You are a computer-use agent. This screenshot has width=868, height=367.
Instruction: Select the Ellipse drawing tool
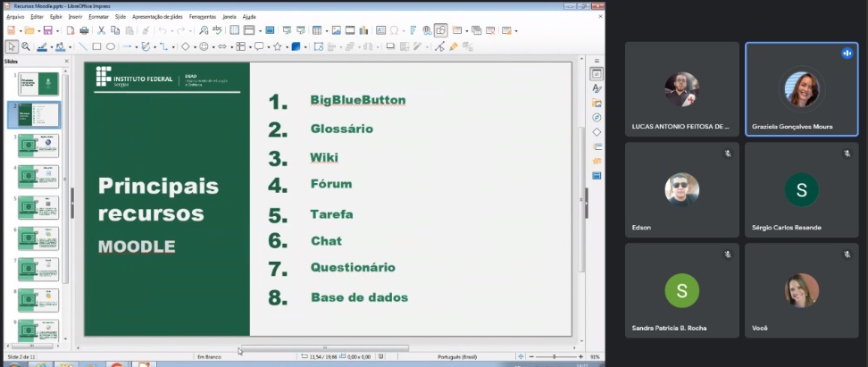coord(111,46)
